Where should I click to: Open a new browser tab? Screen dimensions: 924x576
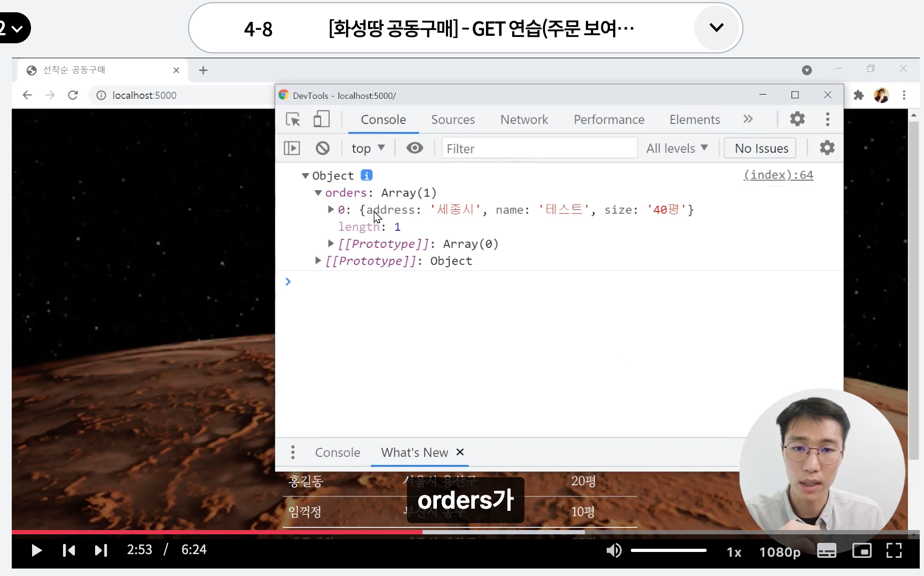pos(203,70)
